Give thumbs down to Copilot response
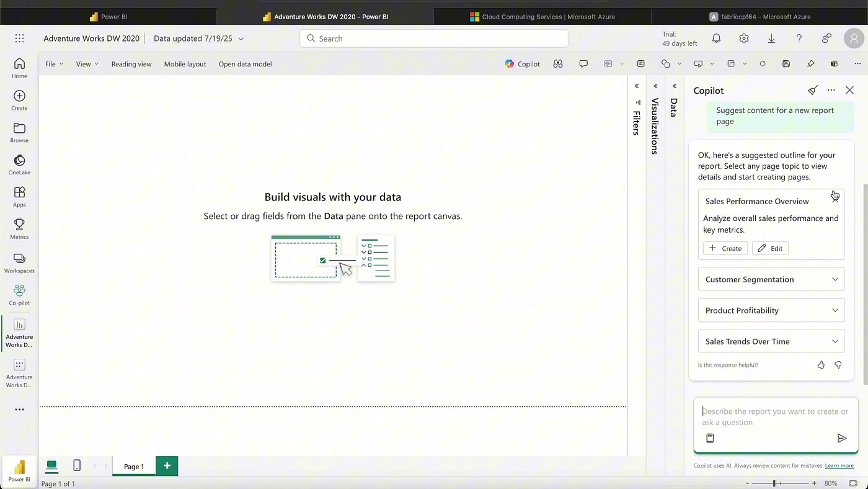This screenshot has height=489, width=868. [x=838, y=365]
